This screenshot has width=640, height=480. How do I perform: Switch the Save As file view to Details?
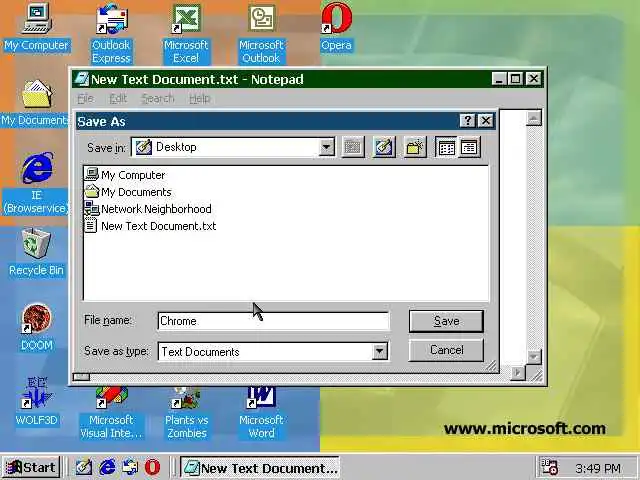(x=469, y=147)
